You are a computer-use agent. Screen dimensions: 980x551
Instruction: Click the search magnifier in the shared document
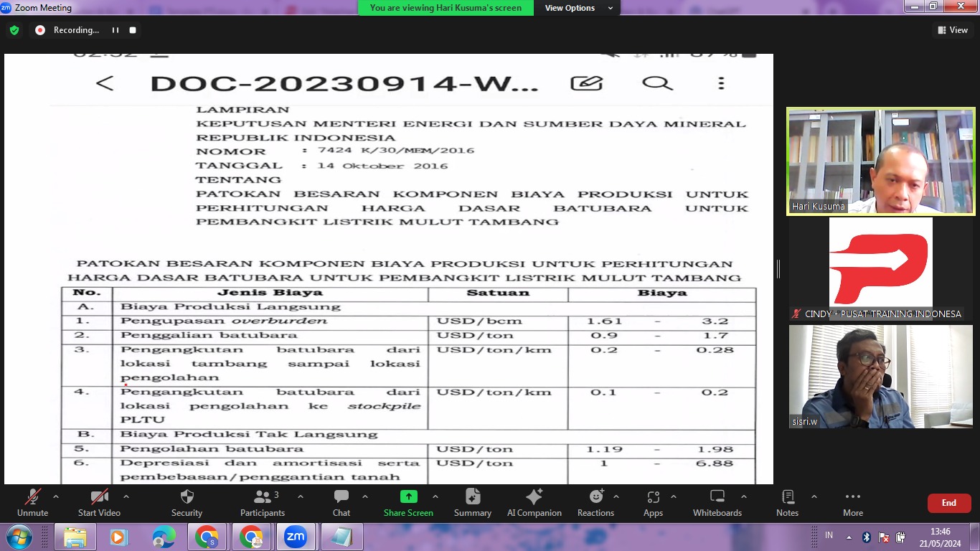pyautogui.click(x=656, y=83)
